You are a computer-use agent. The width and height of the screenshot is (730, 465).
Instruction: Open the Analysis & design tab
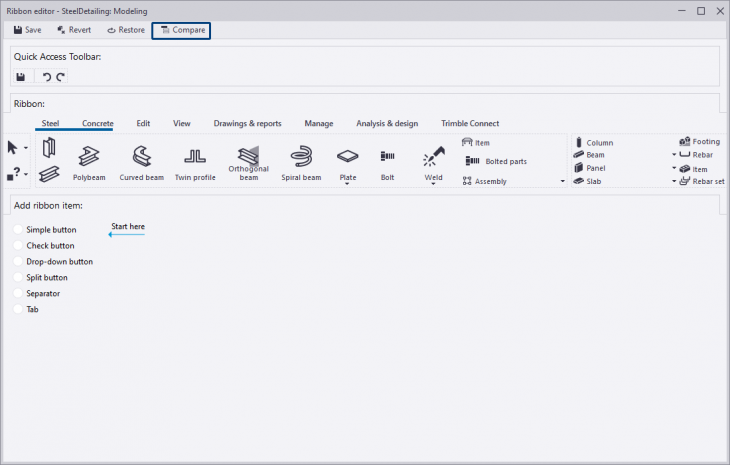(x=387, y=123)
